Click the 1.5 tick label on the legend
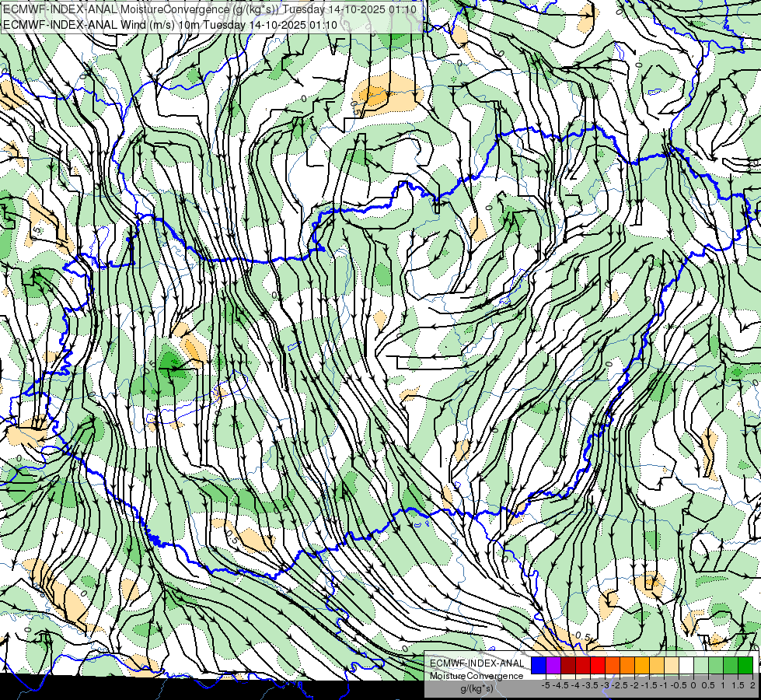 click(x=738, y=685)
